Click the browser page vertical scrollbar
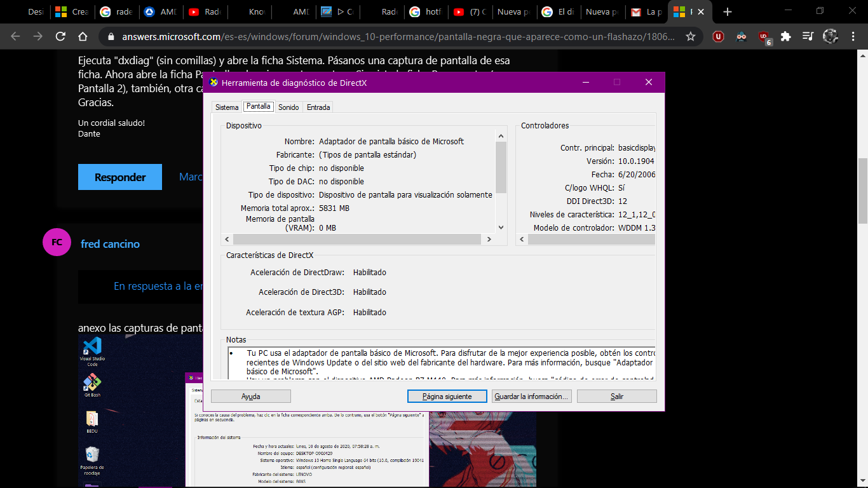This screenshot has width=868, height=488. click(x=862, y=191)
